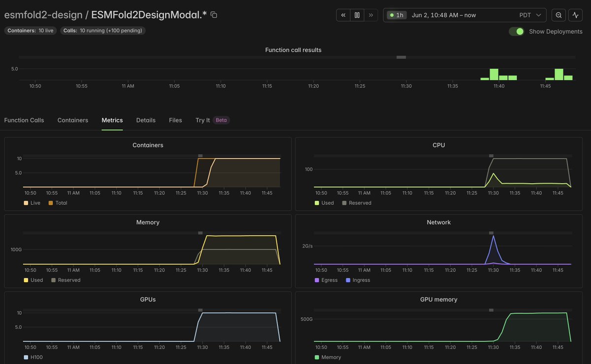Click the zoom out magnifier icon

pos(558,15)
